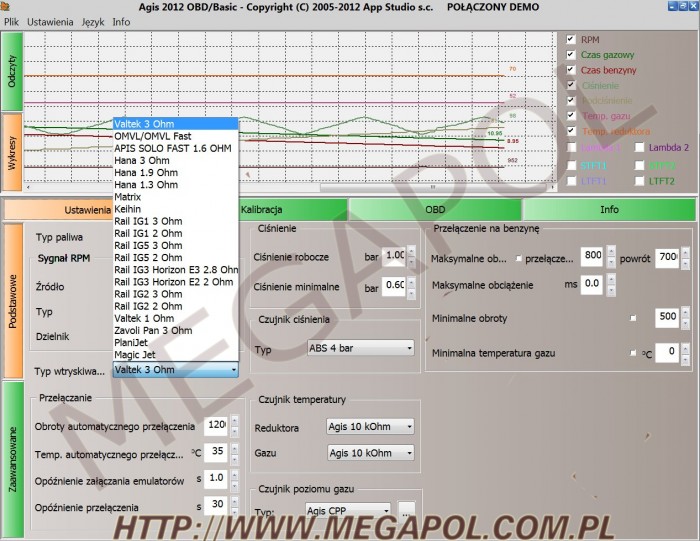Uncheck the RPM graph series

pos(572,40)
